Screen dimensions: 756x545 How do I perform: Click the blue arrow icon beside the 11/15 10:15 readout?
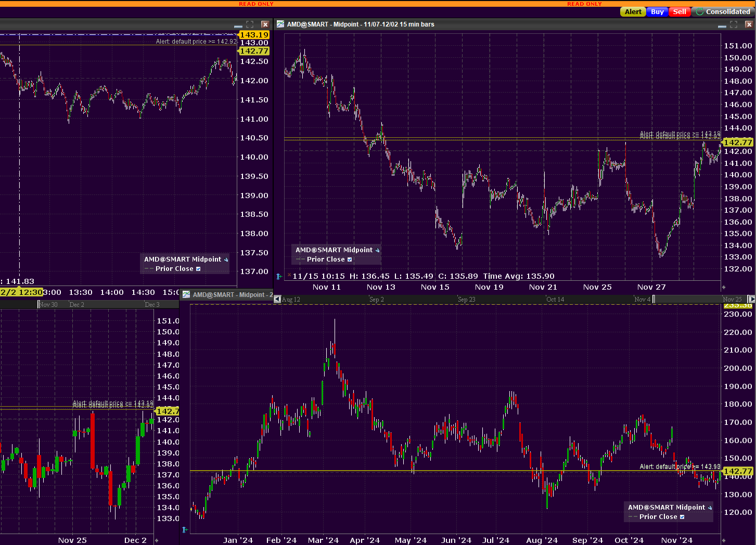[x=279, y=276]
